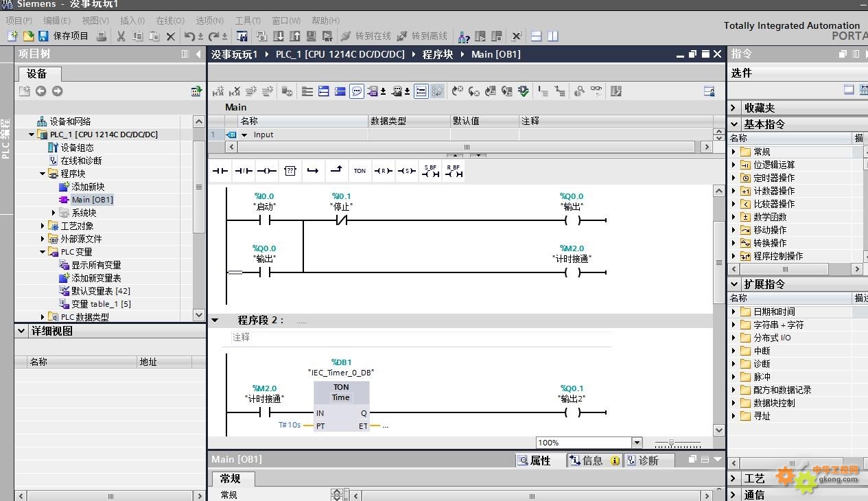Image resolution: width=868 pixels, height=501 pixels.
Task: Open the 帮助(H) menu
Action: tap(325, 21)
